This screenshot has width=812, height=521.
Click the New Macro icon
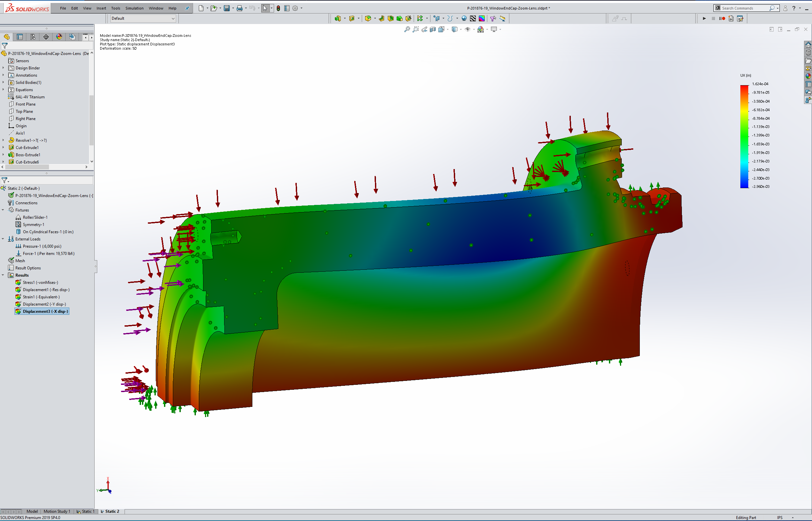click(x=731, y=19)
